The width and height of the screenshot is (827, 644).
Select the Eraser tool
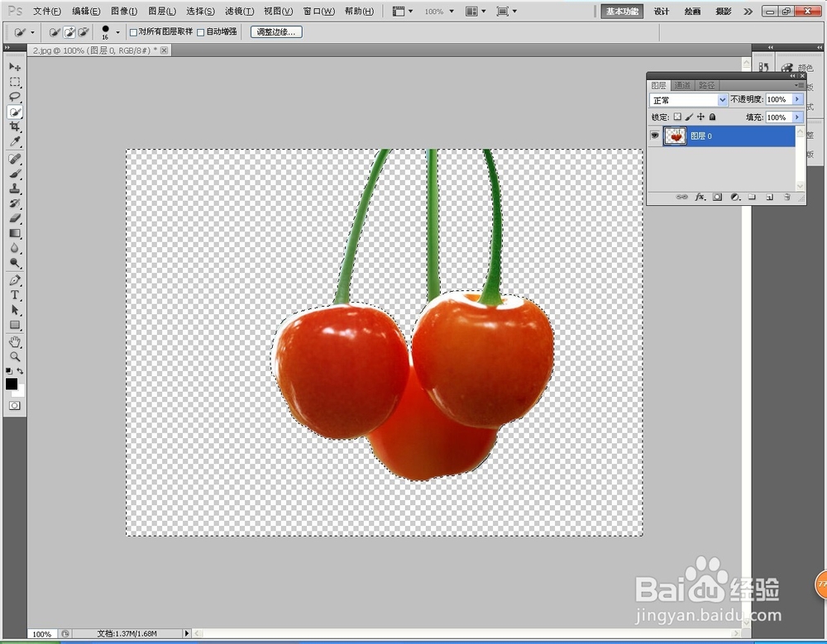click(15, 217)
